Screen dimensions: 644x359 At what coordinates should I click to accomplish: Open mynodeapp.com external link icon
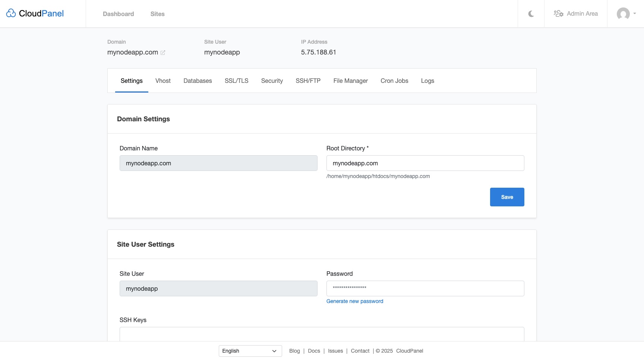click(163, 53)
